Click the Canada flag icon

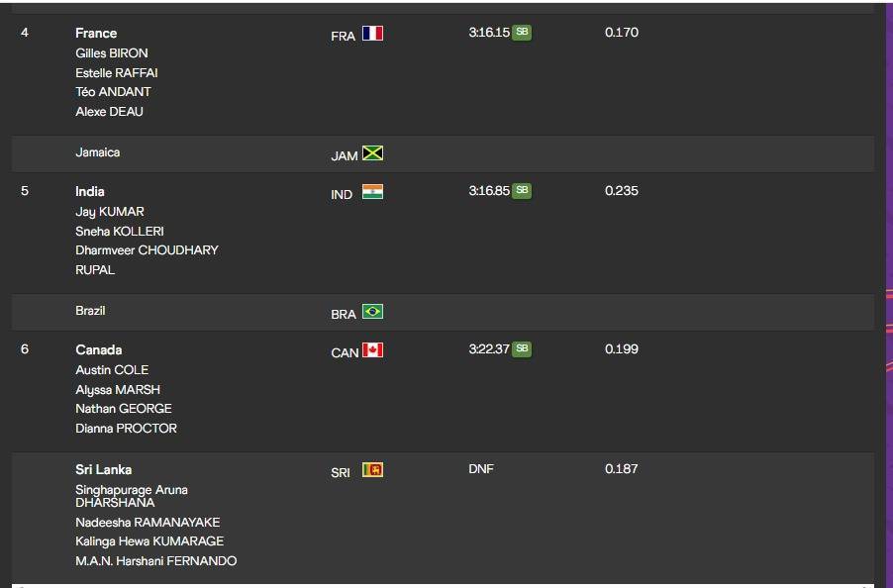[x=372, y=350]
